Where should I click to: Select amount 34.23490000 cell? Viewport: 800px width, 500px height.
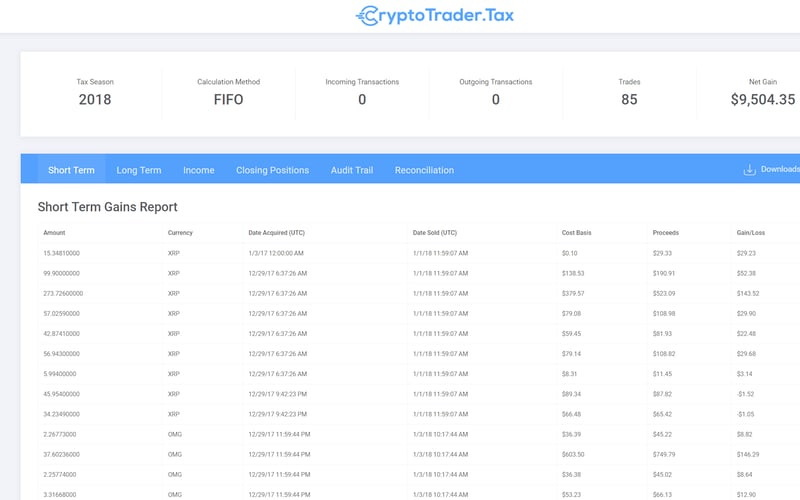[62, 414]
